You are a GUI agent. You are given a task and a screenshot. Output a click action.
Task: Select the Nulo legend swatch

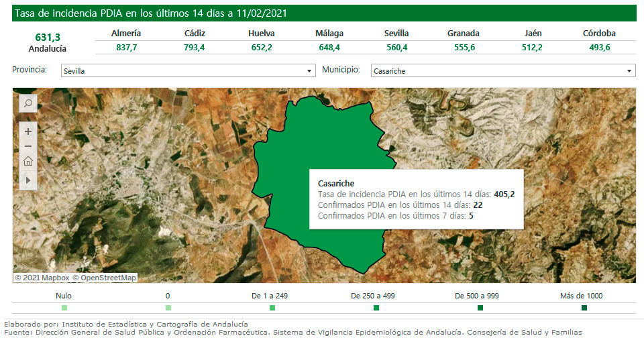pyautogui.click(x=64, y=308)
